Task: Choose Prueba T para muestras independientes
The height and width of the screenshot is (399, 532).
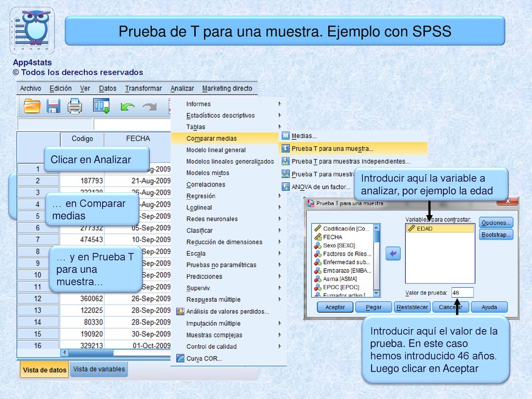Action: click(353, 161)
